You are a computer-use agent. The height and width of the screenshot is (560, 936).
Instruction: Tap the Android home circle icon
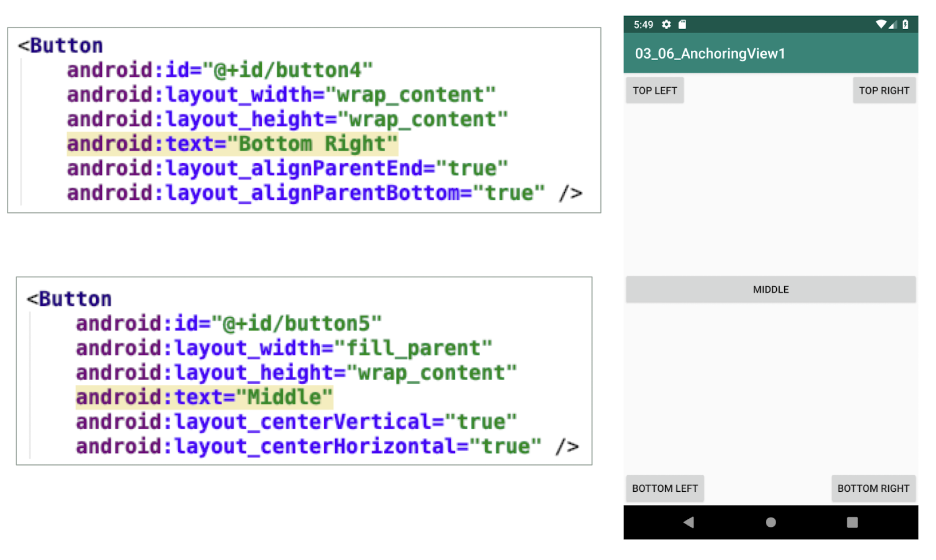(770, 522)
